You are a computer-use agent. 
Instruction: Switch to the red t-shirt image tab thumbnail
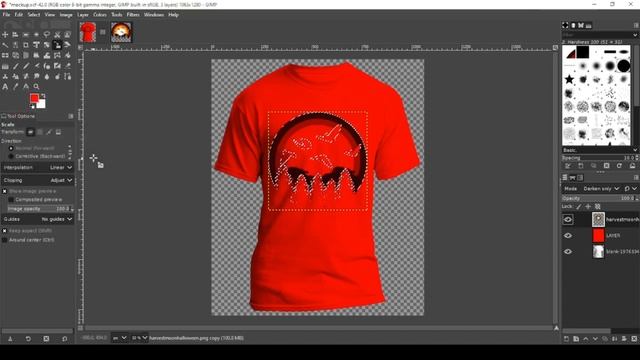point(88,32)
